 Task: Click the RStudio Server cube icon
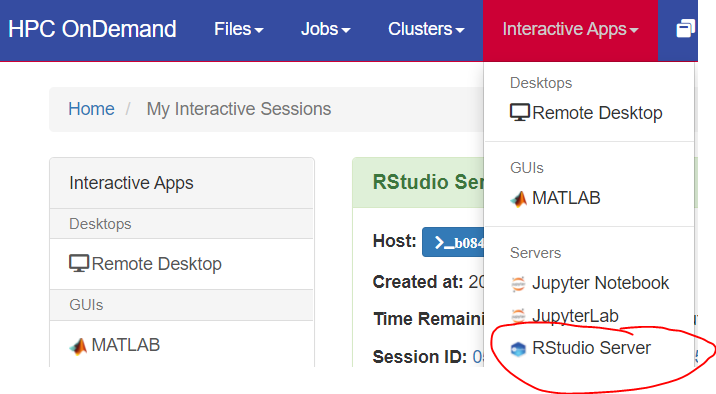pos(518,349)
